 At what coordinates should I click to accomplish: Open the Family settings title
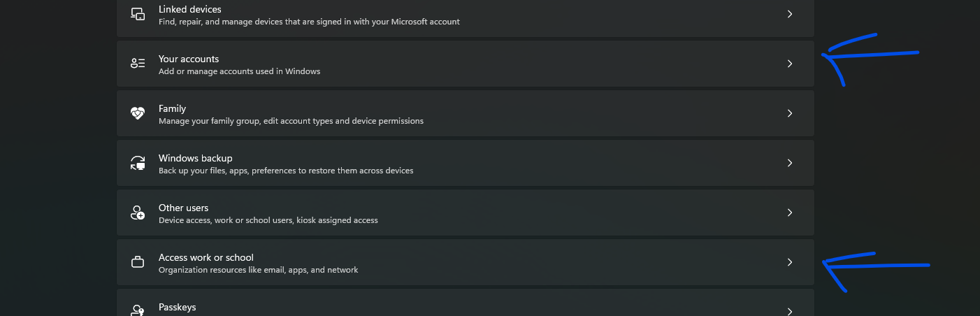172,108
